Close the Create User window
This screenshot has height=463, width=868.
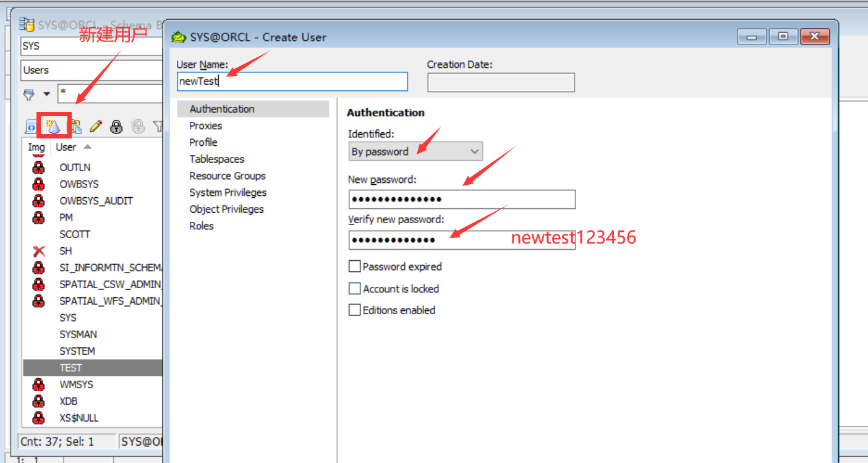coord(815,37)
